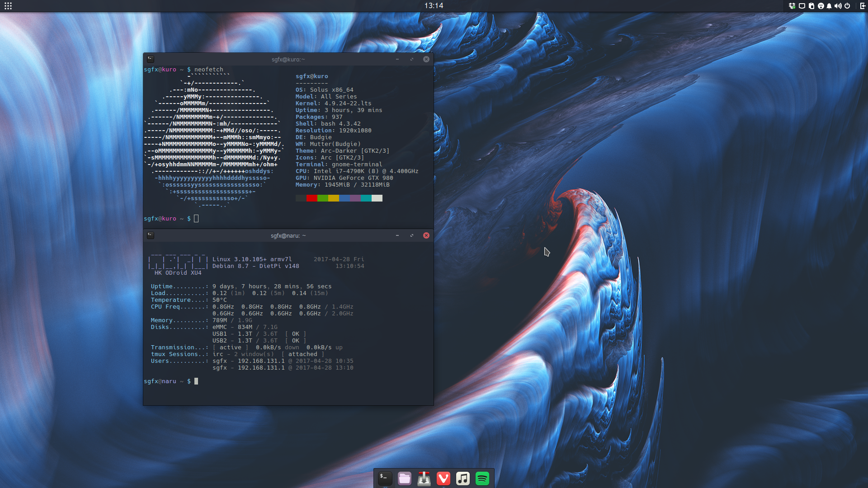Screen dimensions: 868x488
Task: Launch Terminal from the dock
Action: (x=385, y=478)
